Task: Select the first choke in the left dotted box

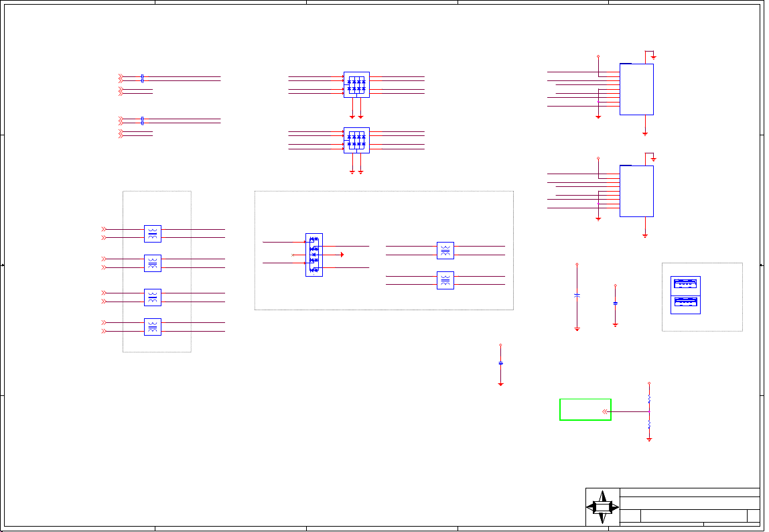Action: tap(153, 234)
